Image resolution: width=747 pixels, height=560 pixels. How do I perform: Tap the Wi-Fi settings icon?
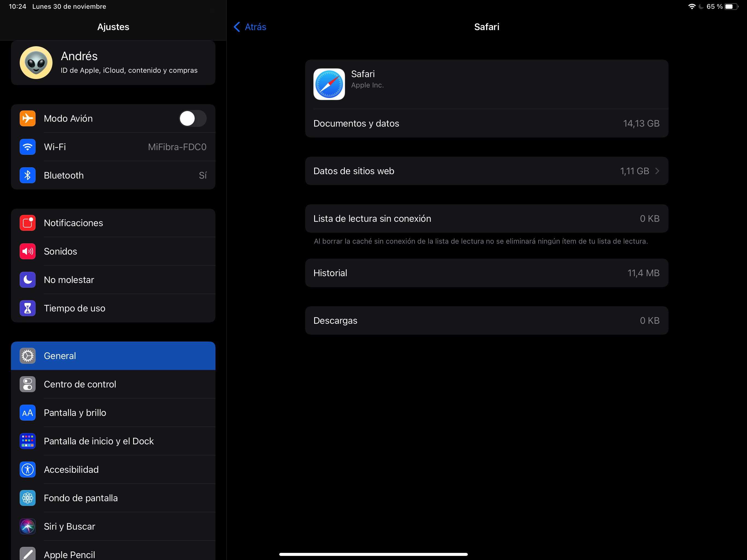click(x=27, y=147)
